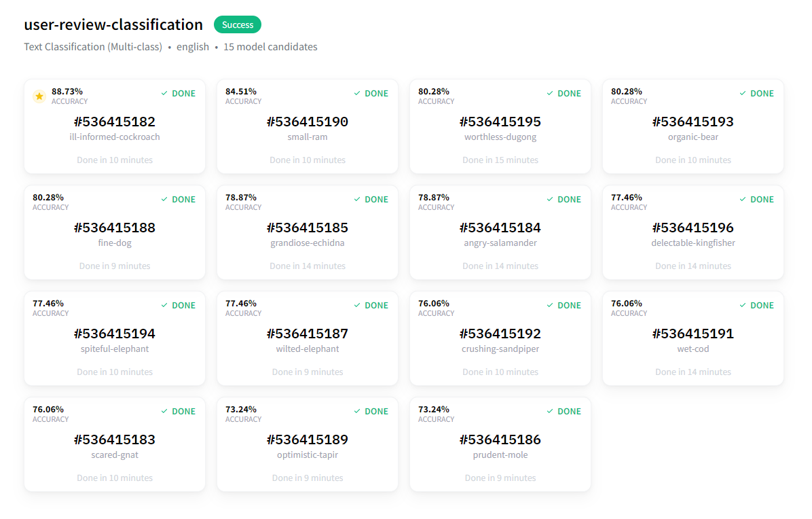Click the DONE checkmark on organic-bear card
Image resolution: width=812 pixels, height=519 pixels.
(x=743, y=94)
